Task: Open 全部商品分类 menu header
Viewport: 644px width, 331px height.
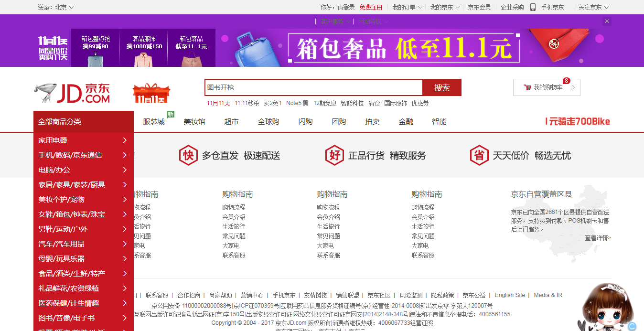Action: pyautogui.click(x=84, y=122)
